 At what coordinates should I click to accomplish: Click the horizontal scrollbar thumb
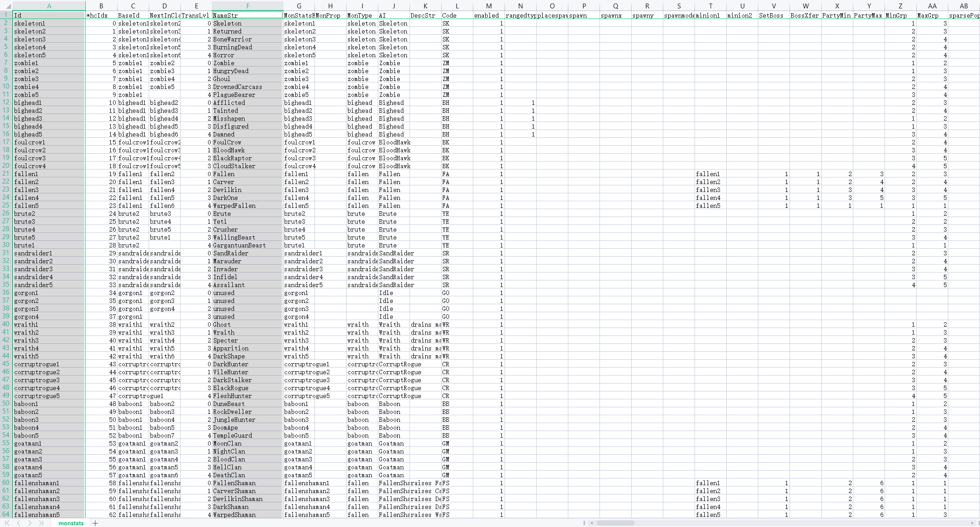click(x=615, y=523)
